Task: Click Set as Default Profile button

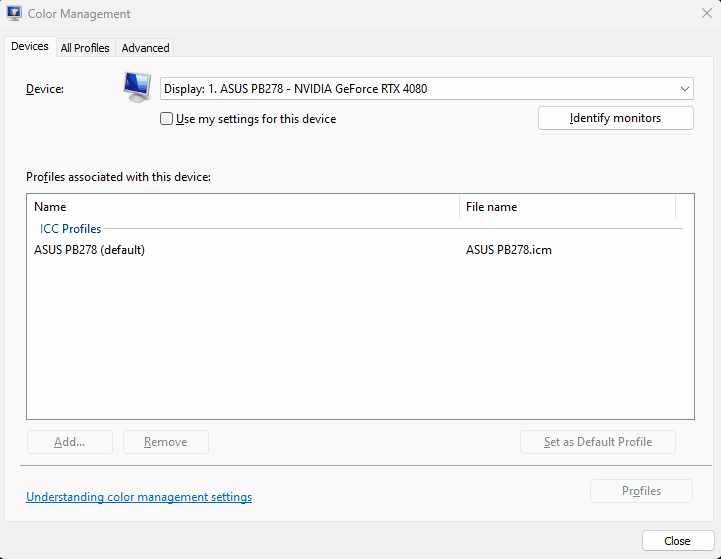Action: 598,442
